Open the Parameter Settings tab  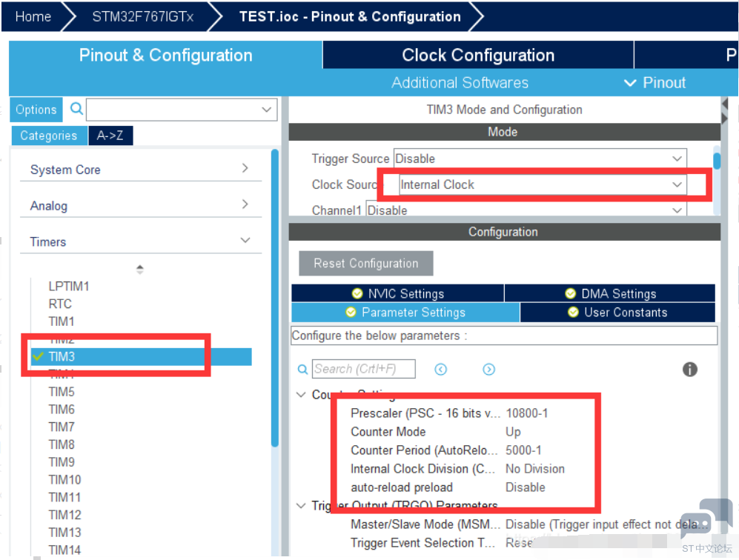tap(405, 313)
